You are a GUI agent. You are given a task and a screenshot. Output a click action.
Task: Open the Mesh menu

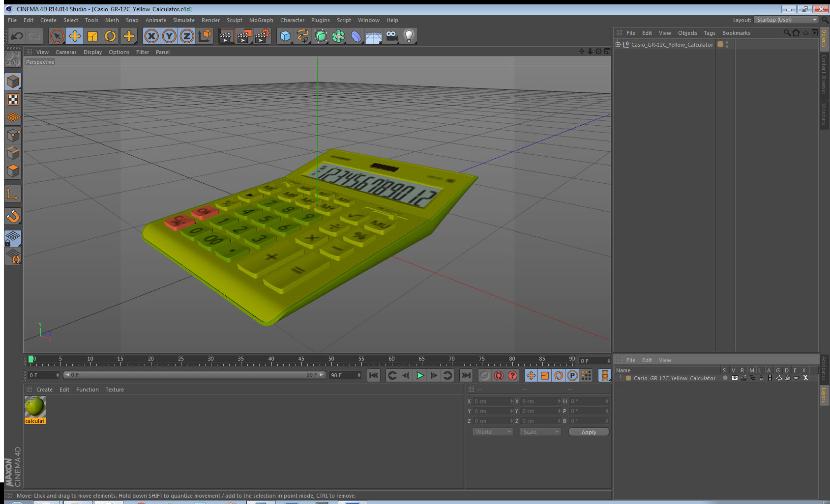pyautogui.click(x=112, y=20)
